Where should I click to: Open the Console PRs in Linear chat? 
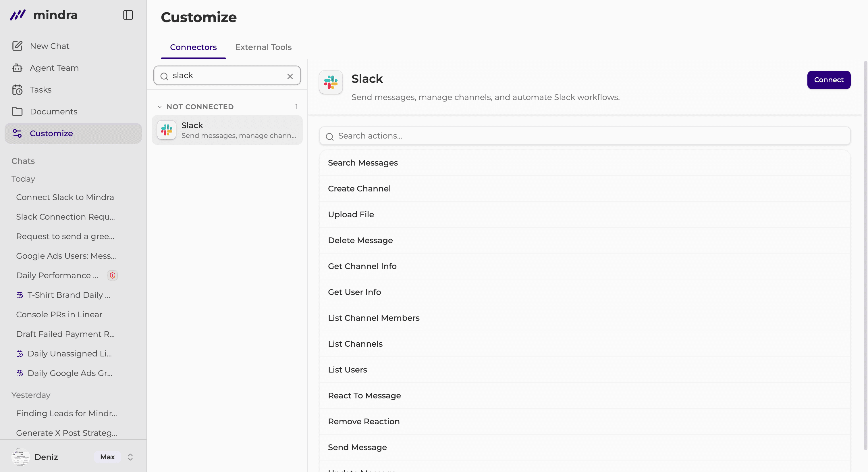click(59, 314)
